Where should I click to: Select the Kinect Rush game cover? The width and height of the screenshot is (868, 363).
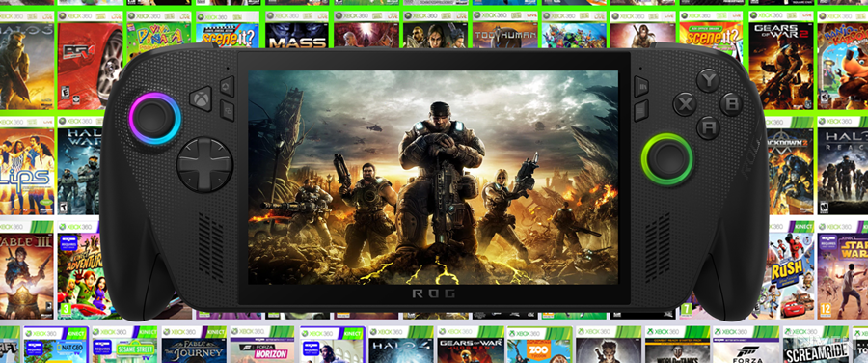click(790, 270)
